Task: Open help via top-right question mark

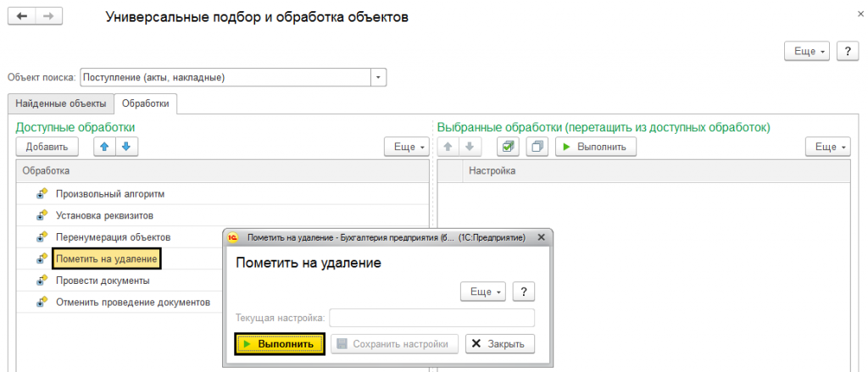Action: (x=847, y=51)
